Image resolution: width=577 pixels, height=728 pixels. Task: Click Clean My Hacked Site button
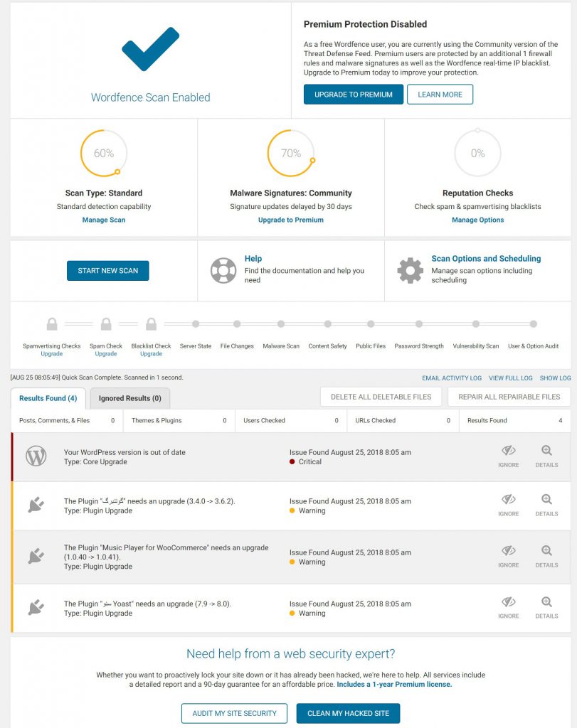(x=348, y=713)
